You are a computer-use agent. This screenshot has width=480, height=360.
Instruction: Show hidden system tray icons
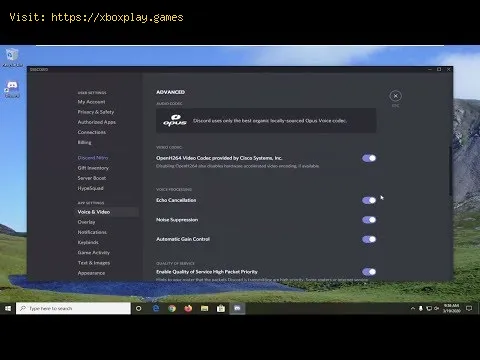pyautogui.click(x=413, y=309)
